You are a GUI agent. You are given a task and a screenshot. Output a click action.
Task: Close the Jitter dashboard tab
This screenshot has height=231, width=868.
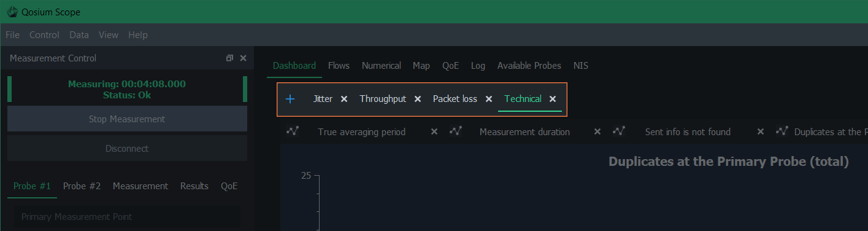point(344,99)
